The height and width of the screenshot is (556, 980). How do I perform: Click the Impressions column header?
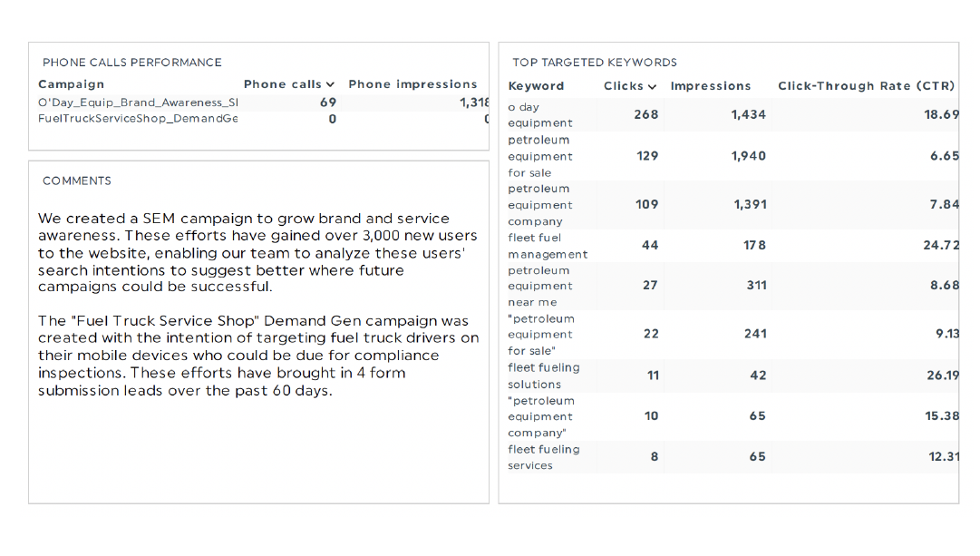pyautogui.click(x=711, y=86)
